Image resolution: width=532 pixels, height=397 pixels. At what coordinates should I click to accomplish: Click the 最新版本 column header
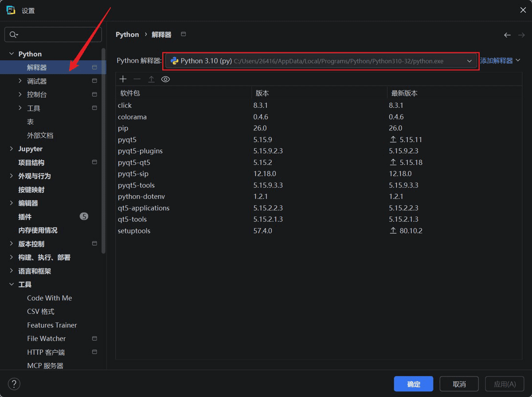tap(454, 93)
